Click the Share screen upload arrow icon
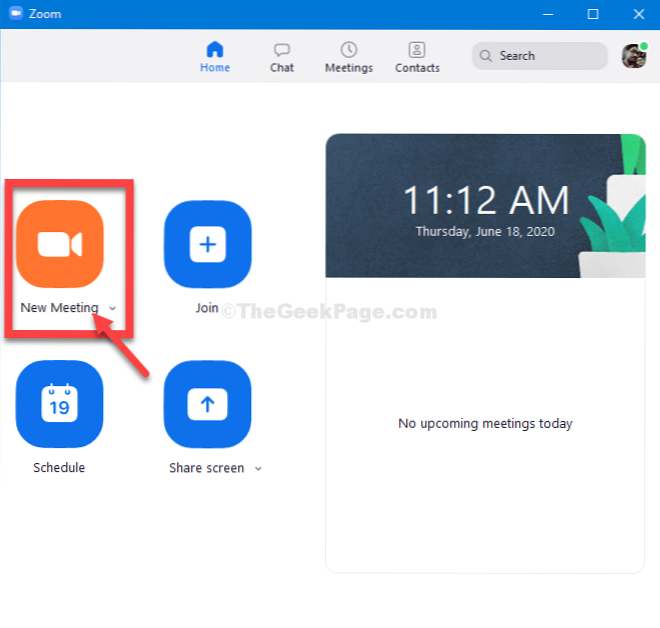The image size is (660, 628). click(207, 404)
